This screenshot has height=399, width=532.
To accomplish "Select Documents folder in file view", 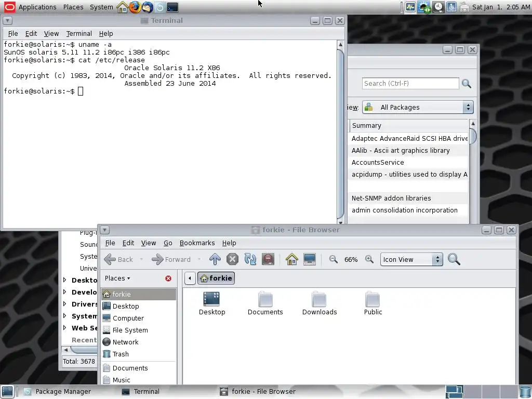I will [x=265, y=304].
